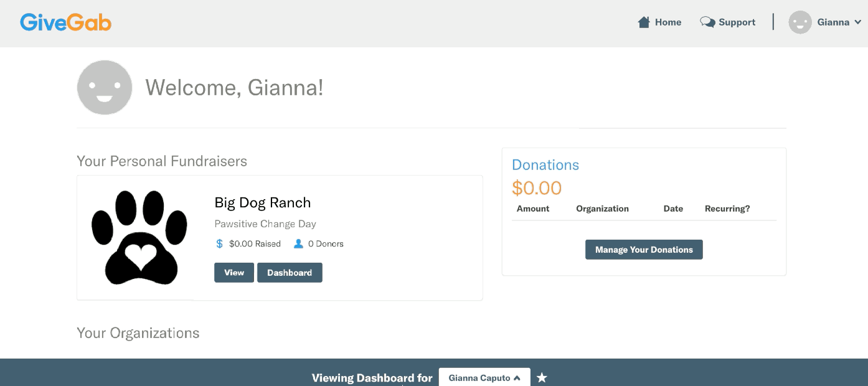
Task: Click the Big Dog Ranch title
Action: click(263, 202)
